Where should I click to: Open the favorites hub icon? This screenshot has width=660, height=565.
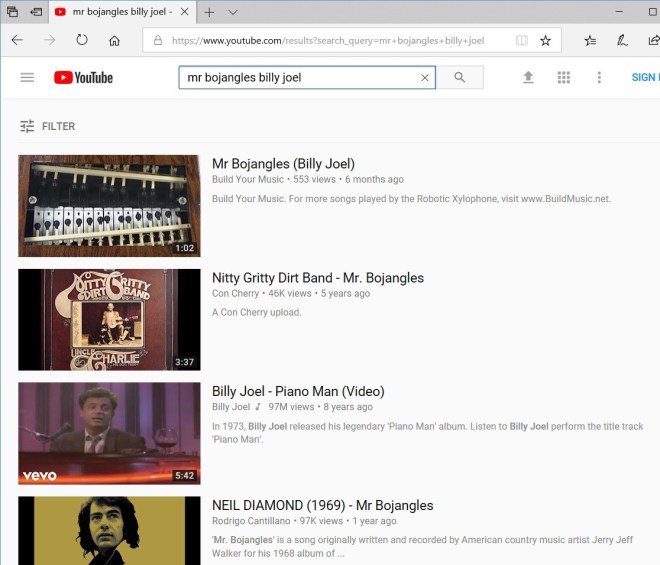[x=590, y=40]
